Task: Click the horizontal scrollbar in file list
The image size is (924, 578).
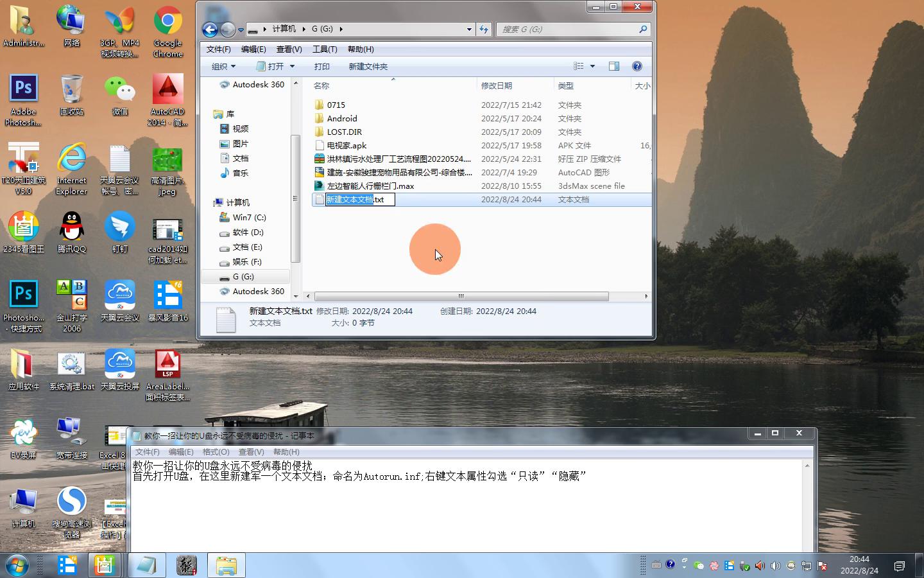Action: point(461,296)
